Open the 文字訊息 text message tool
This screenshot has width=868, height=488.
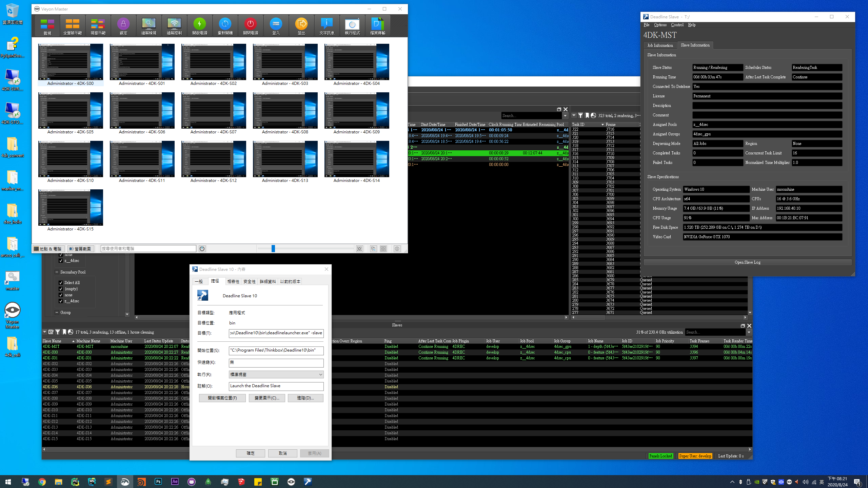(326, 25)
